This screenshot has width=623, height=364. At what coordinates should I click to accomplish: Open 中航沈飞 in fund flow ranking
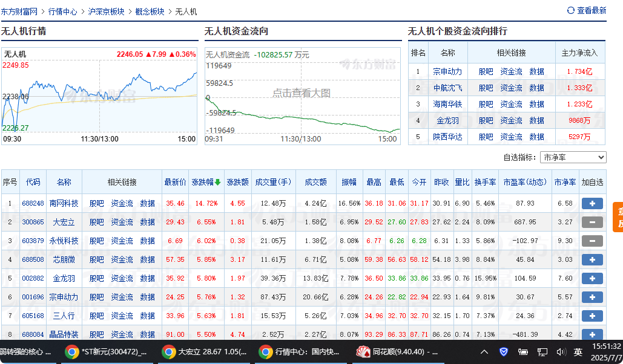447,88
